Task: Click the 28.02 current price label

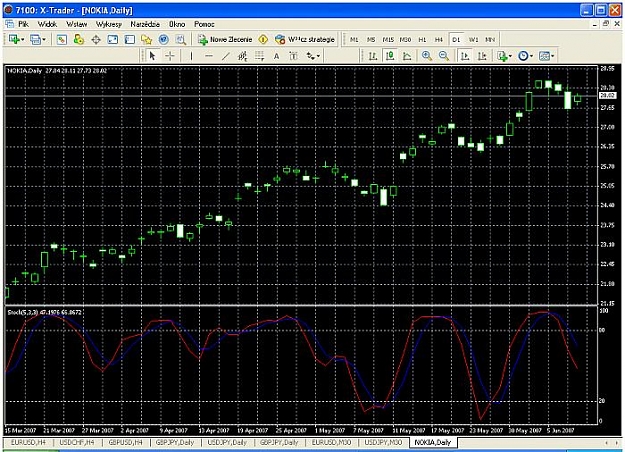Action: [x=607, y=96]
